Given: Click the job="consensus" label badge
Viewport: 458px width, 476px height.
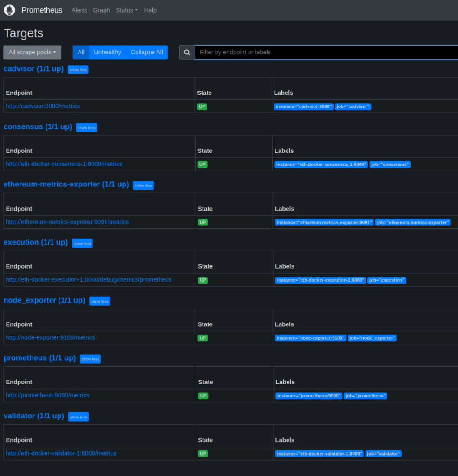Looking at the screenshot, I should click(x=390, y=165).
